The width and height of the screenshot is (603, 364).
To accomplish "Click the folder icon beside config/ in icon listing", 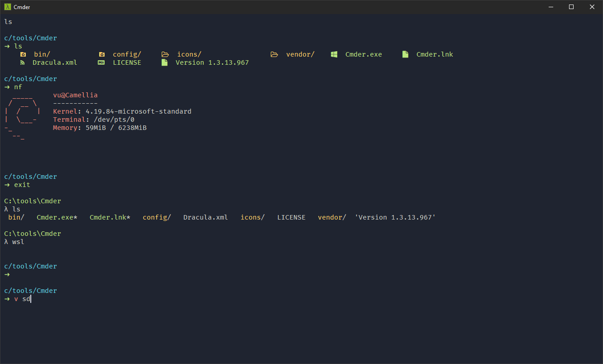I will (x=102, y=54).
